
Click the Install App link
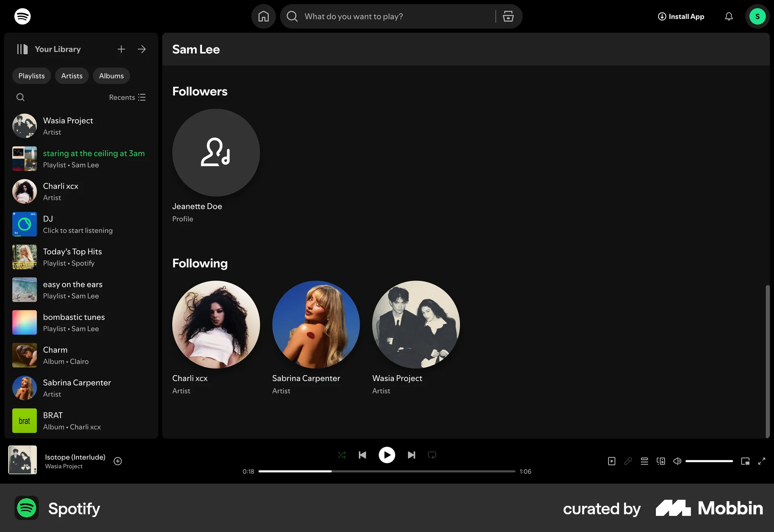680,16
